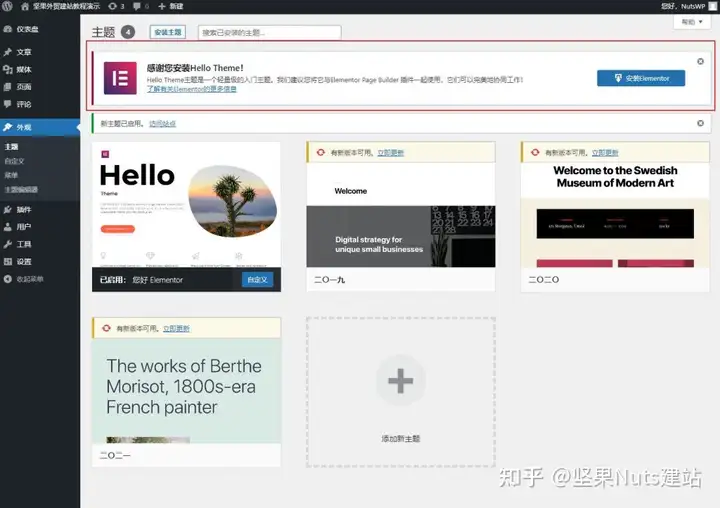The image size is (720, 508).
Task: Click the 安装Elementor button
Action: [641, 78]
